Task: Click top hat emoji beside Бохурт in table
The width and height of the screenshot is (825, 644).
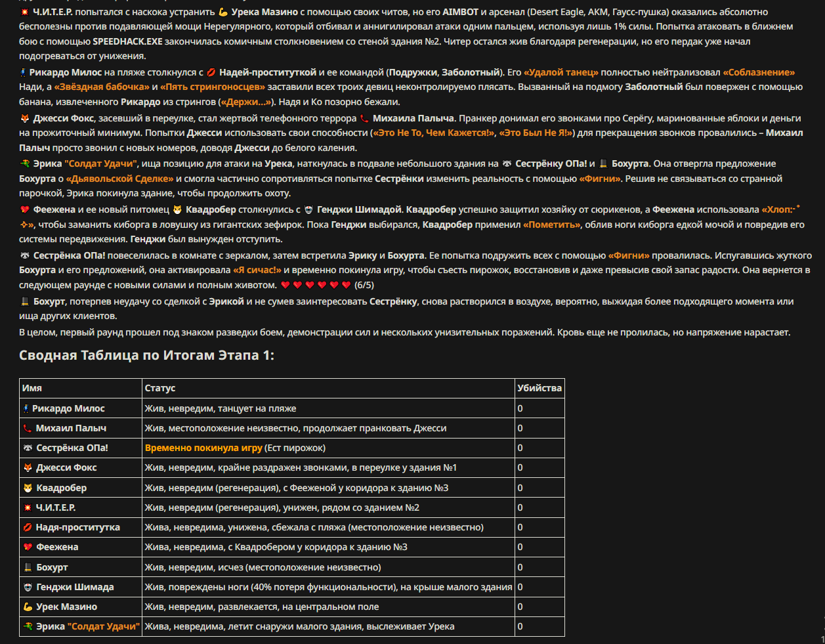Action: click(x=28, y=567)
